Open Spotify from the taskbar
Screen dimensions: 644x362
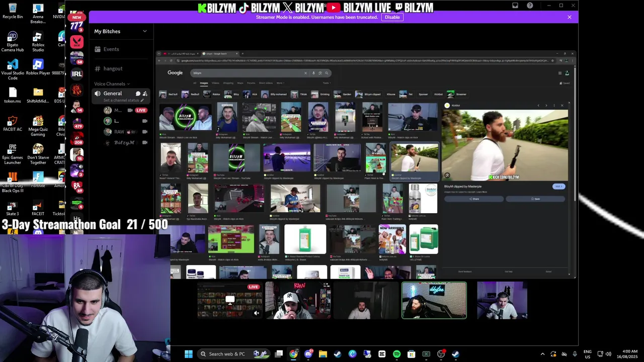(x=396, y=354)
